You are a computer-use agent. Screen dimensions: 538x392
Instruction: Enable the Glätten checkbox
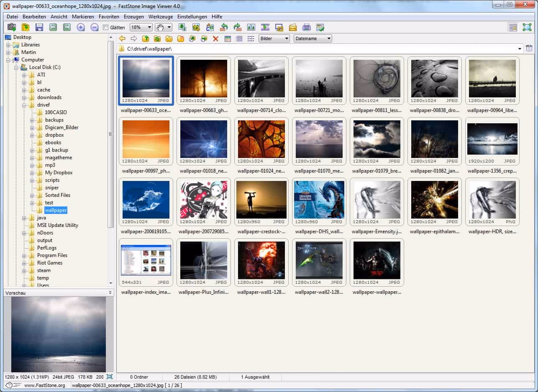(106, 28)
